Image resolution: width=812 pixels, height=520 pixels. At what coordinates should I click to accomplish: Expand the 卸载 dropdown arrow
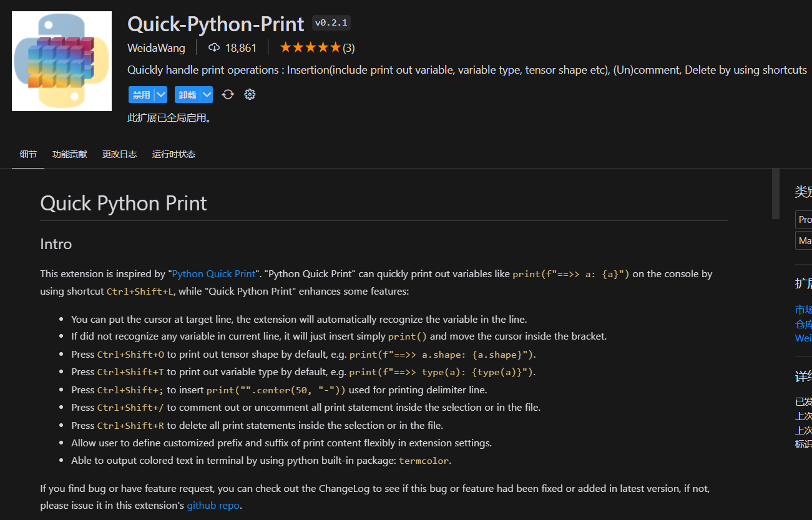207,95
